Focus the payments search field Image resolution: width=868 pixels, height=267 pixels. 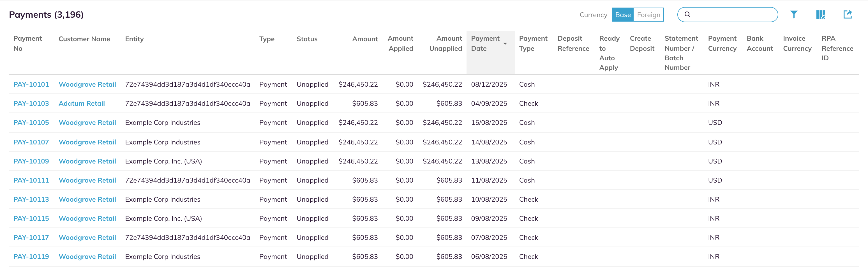coord(728,15)
